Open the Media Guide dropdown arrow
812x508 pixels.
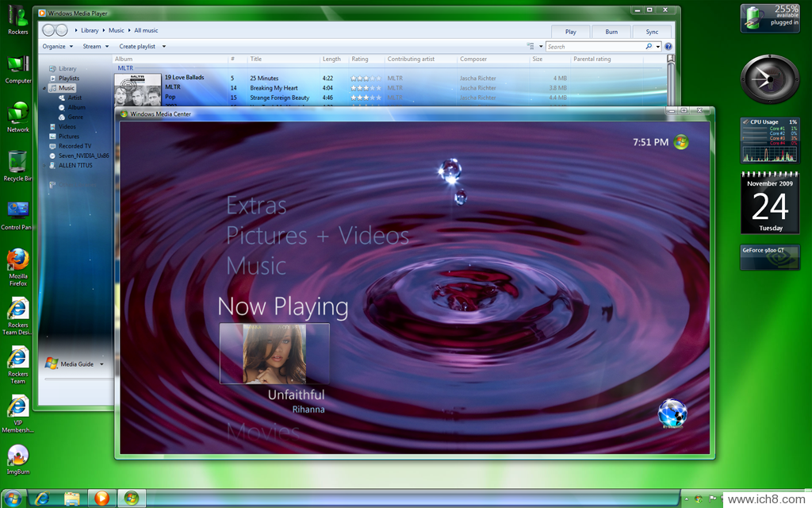click(101, 364)
